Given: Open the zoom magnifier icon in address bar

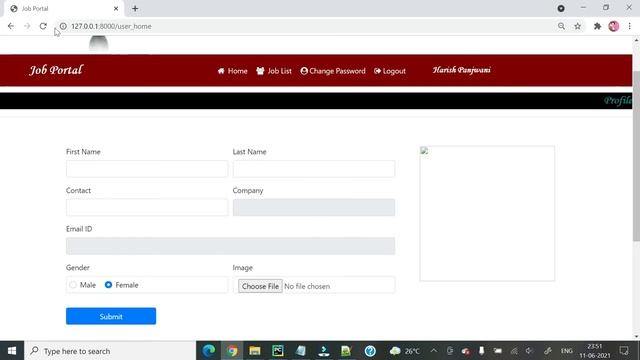Looking at the screenshot, I should 562,26.
